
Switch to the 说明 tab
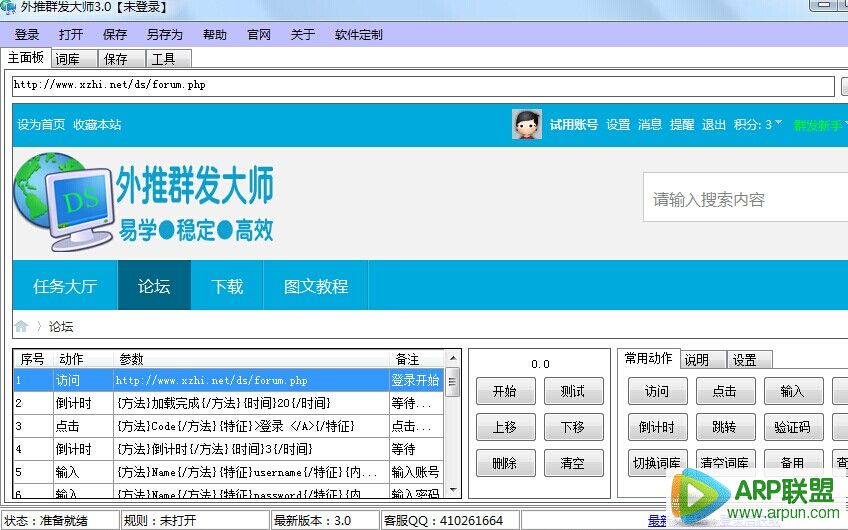[703, 360]
